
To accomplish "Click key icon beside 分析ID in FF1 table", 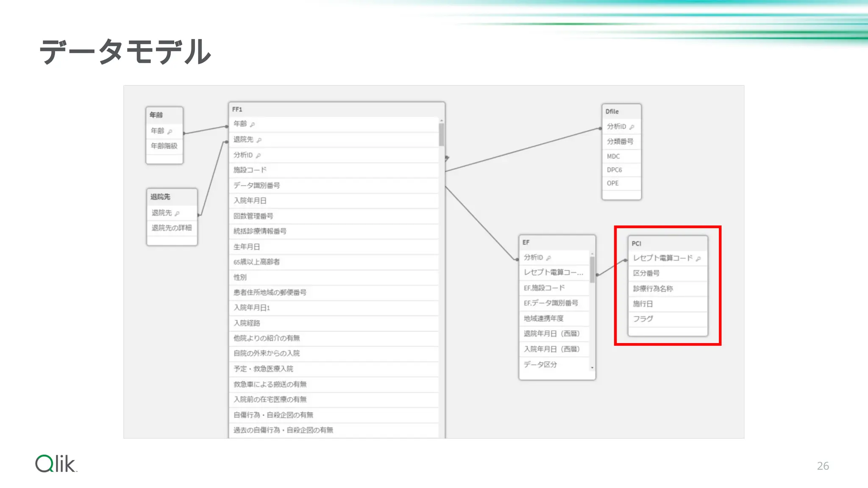I will pyautogui.click(x=258, y=155).
